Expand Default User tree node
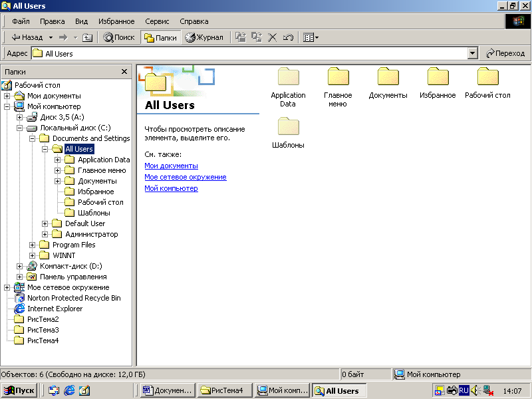The image size is (532, 399). [45, 223]
